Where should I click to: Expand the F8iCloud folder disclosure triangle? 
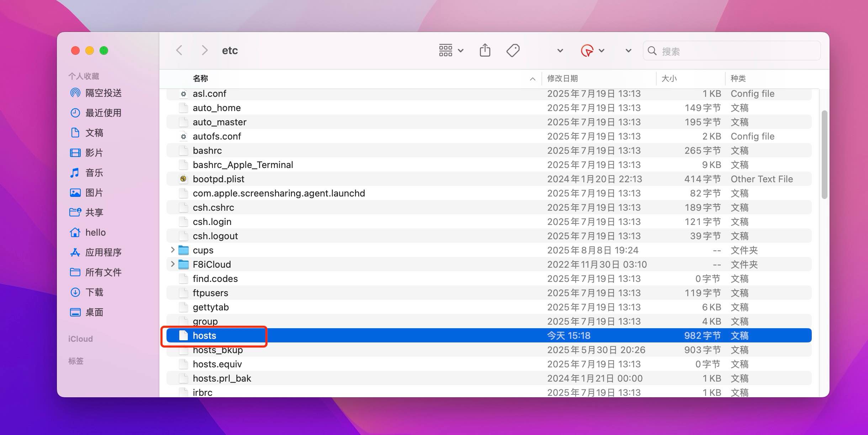coord(172,264)
